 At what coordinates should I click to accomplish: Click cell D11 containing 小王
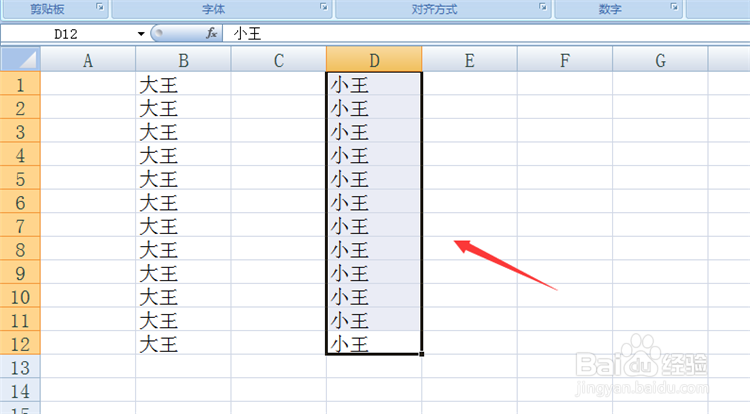374,320
